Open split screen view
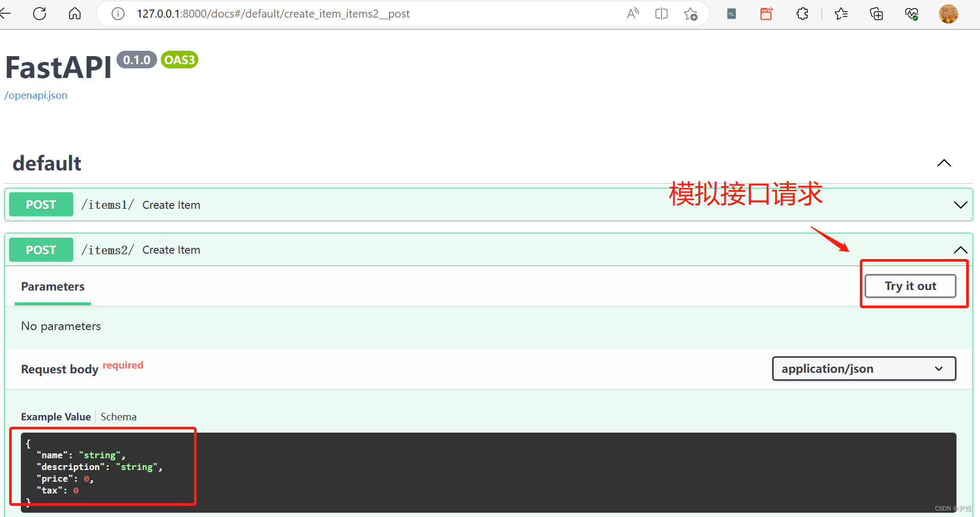This screenshot has height=517, width=980. click(661, 13)
